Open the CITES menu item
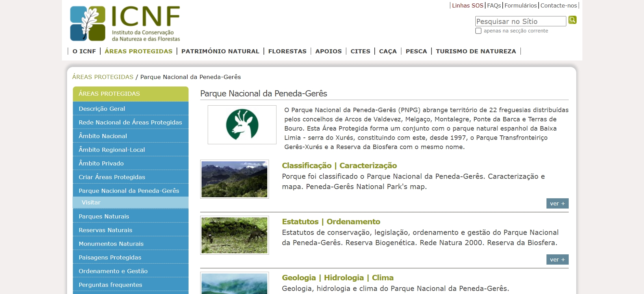Viewport: 644px width, 294px height. point(360,51)
